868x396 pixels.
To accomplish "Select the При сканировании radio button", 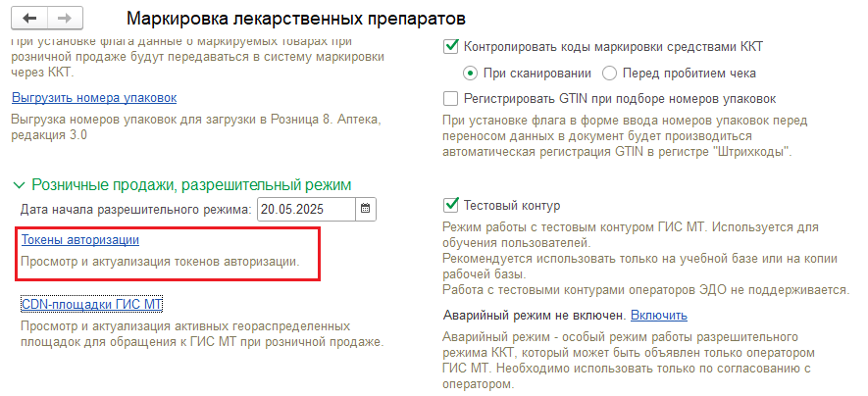I will 470,73.
